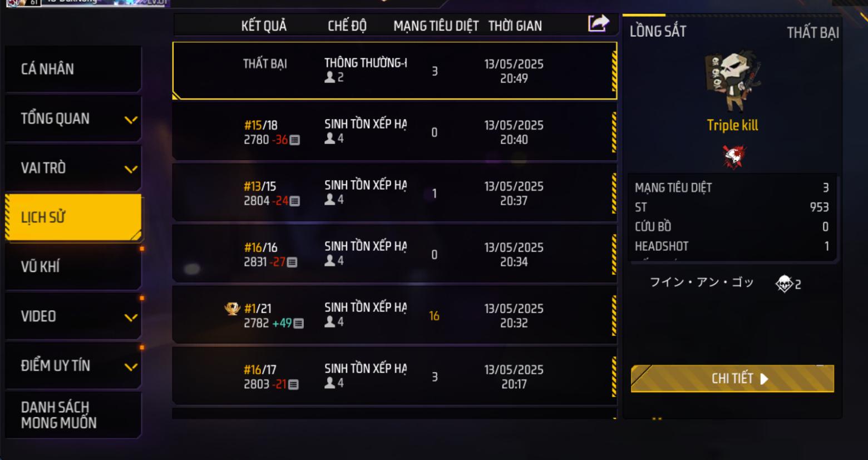Expand the Video section chevron
Image resolution: width=868 pixels, height=460 pixels.
(131, 318)
